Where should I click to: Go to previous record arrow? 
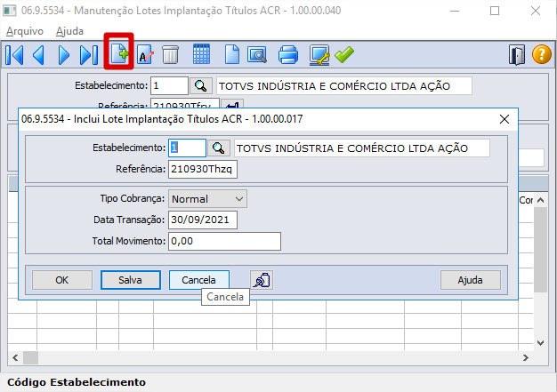pos(39,54)
